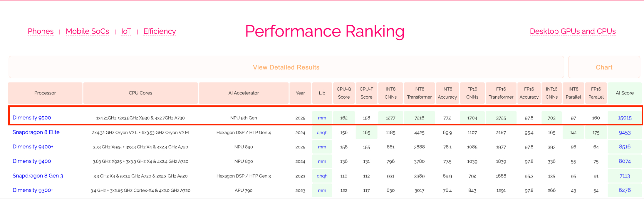Click the Year column header
Viewport: 644px width, 199px height.
tap(300, 93)
